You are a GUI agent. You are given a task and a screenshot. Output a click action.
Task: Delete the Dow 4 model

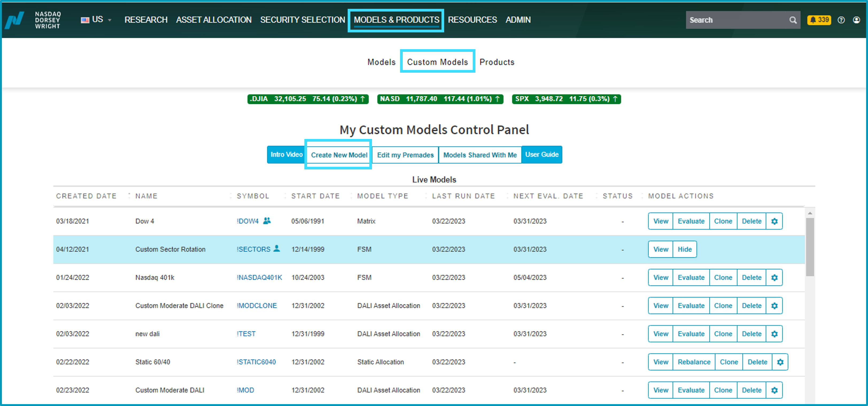click(751, 221)
